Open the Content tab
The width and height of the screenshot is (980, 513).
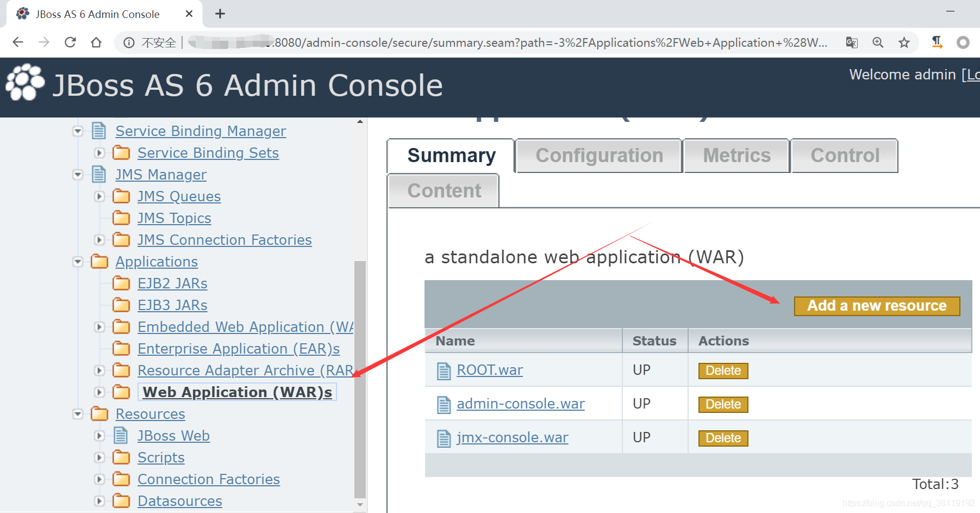click(x=444, y=190)
